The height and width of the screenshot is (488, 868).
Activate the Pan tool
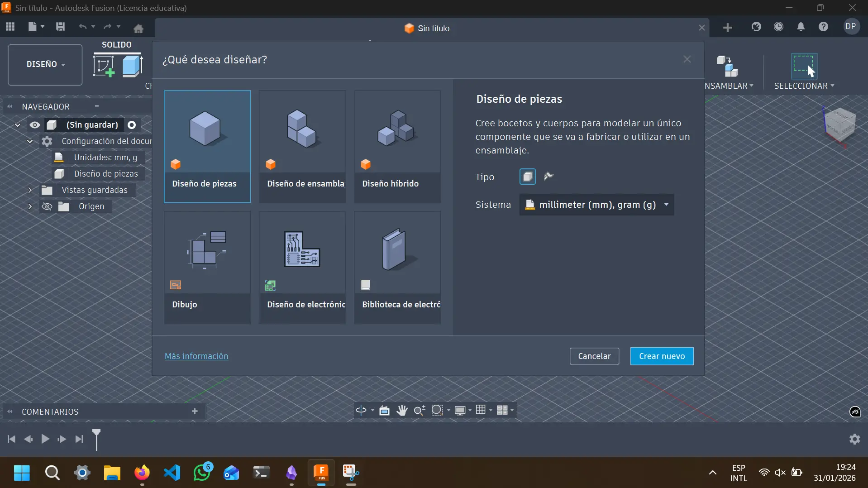click(x=401, y=410)
